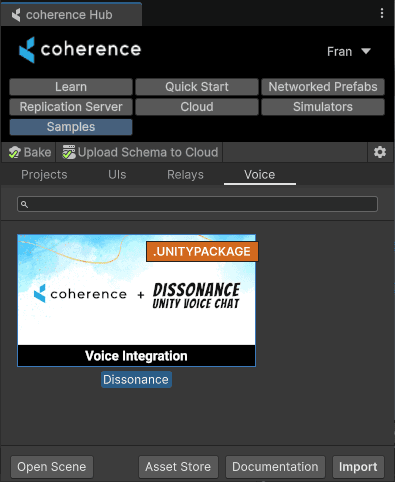Open the Replication Server section

(71, 107)
